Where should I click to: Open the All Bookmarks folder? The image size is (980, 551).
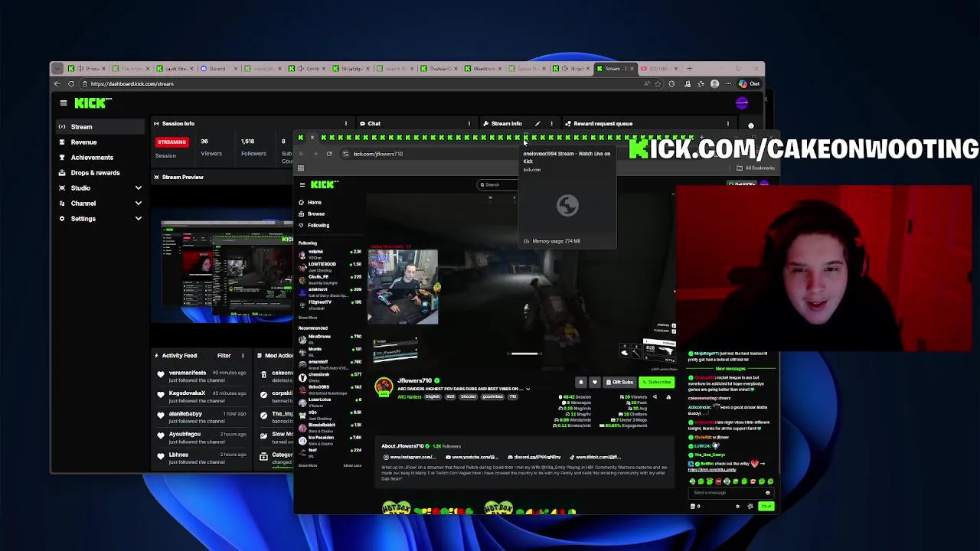point(756,168)
